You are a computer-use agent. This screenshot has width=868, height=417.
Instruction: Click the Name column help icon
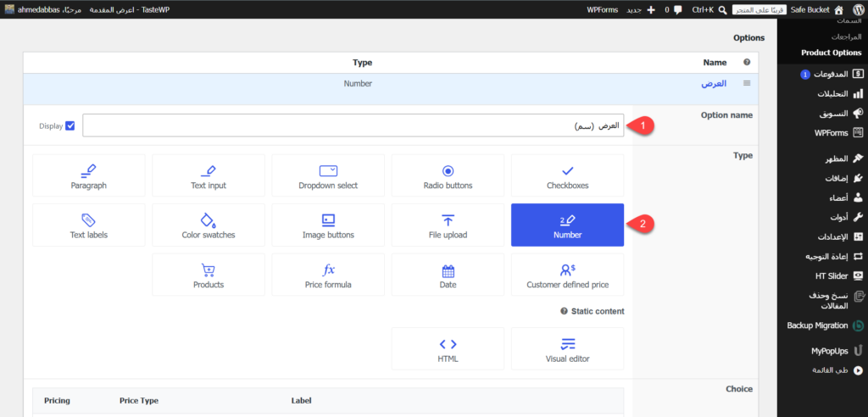coord(747,63)
